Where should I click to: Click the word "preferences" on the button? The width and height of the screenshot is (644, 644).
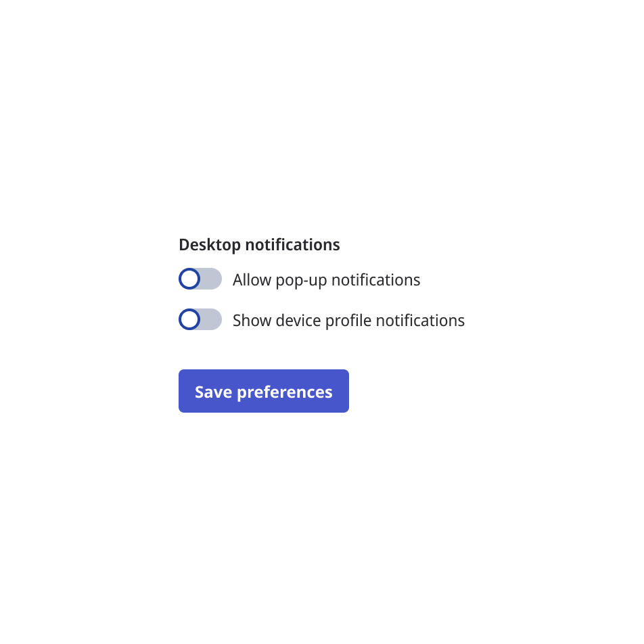pyautogui.click(x=285, y=392)
